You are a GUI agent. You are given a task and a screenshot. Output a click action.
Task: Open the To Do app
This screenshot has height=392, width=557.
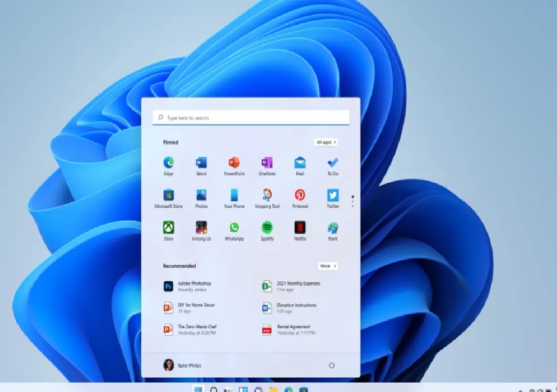pyautogui.click(x=333, y=166)
